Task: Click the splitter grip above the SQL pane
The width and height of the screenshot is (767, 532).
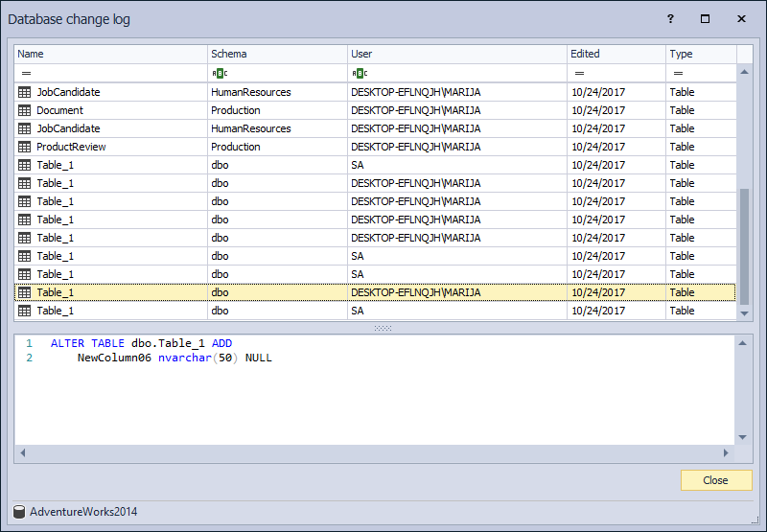Action: point(383,328)
